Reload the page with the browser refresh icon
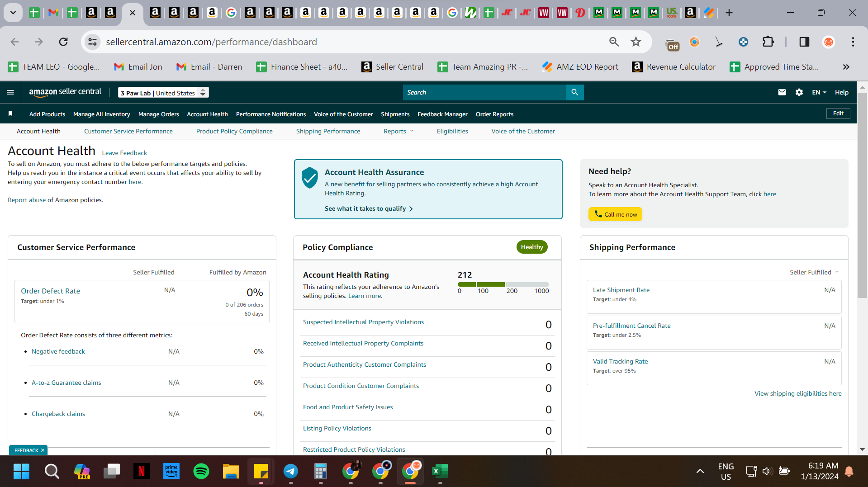 [63, 42]
